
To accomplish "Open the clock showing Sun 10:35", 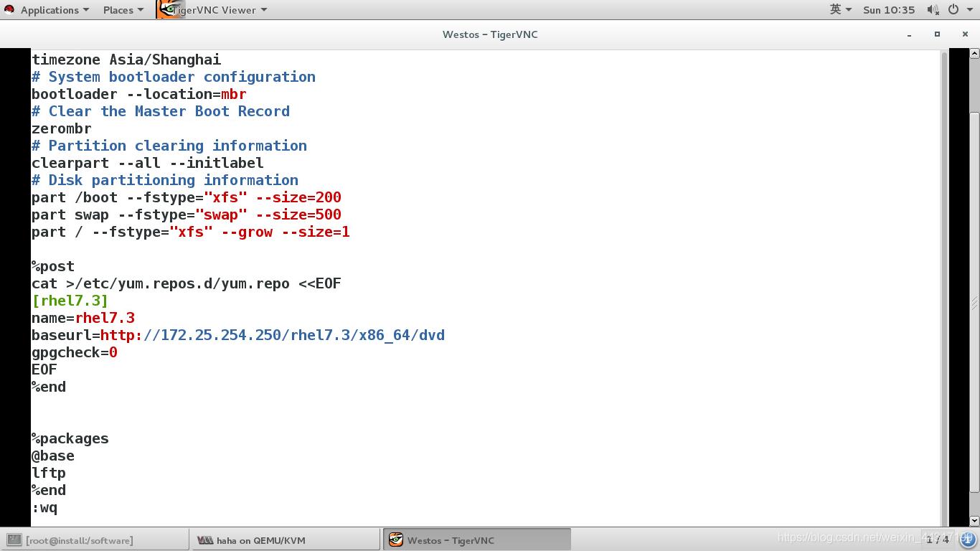I will [x=889, y=10].
